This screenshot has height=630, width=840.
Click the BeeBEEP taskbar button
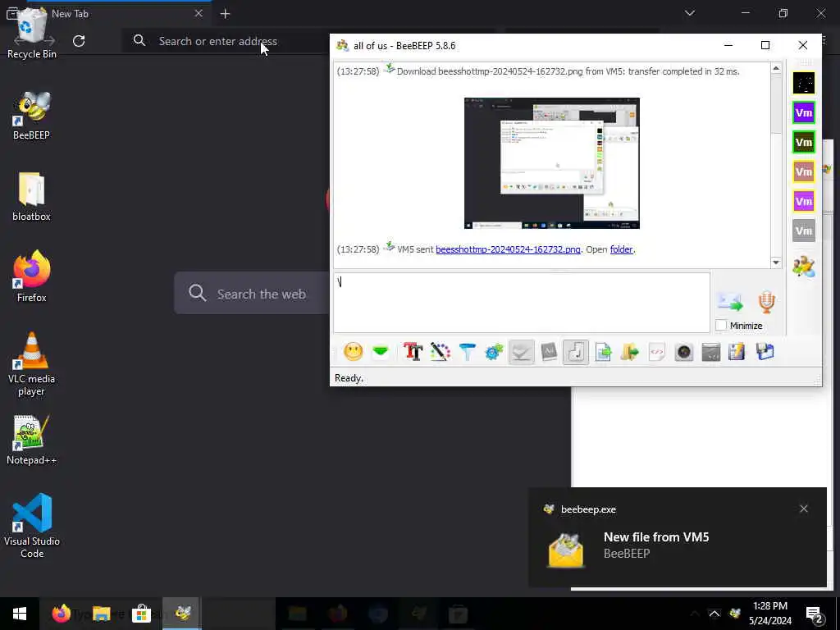[x=182, y=614]
